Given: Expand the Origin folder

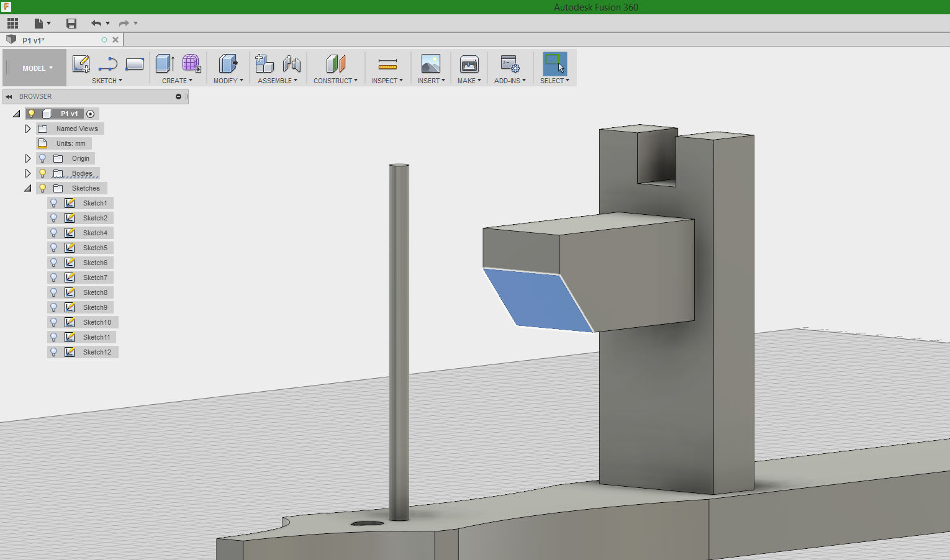Looking at the screenshot, I should tap(27, 158).
